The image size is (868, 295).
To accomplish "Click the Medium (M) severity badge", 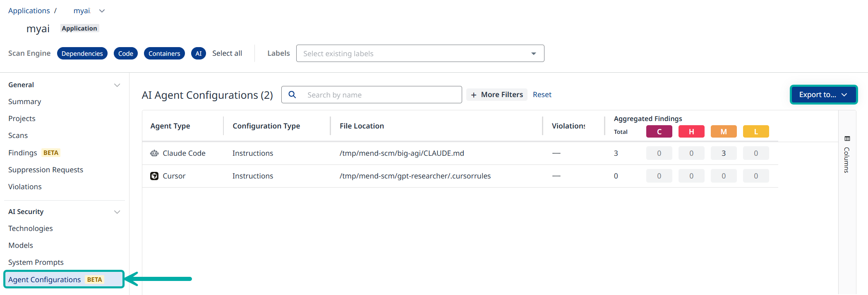I will pos(724,131).
